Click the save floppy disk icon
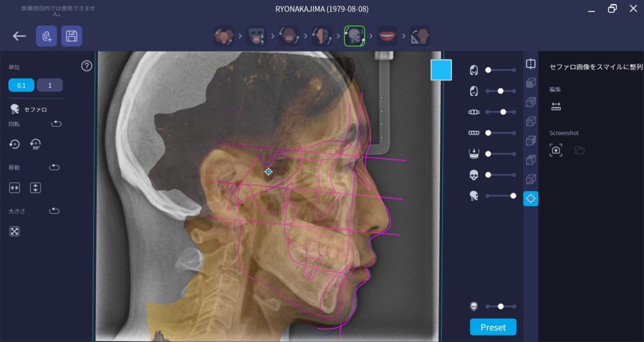The height and width of the screenshot is (342, 644). tap(71, 36)
